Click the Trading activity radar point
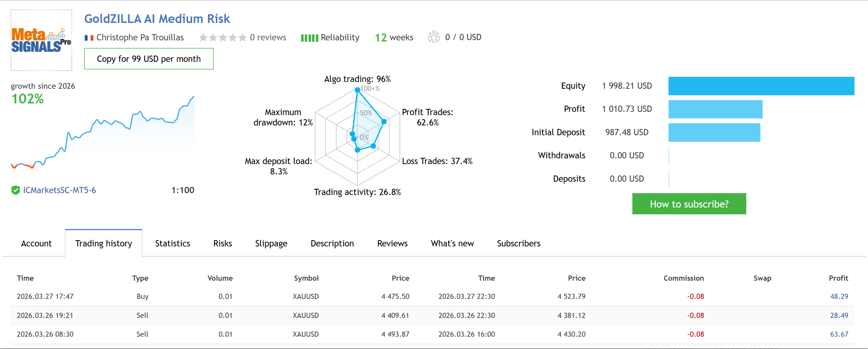 pos(357,150)
